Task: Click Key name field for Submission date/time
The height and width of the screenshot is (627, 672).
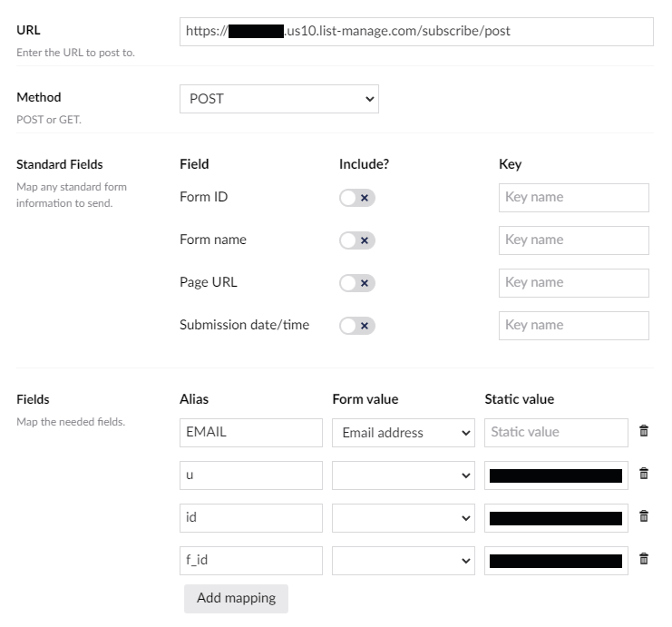Action: tap(574, 326)
